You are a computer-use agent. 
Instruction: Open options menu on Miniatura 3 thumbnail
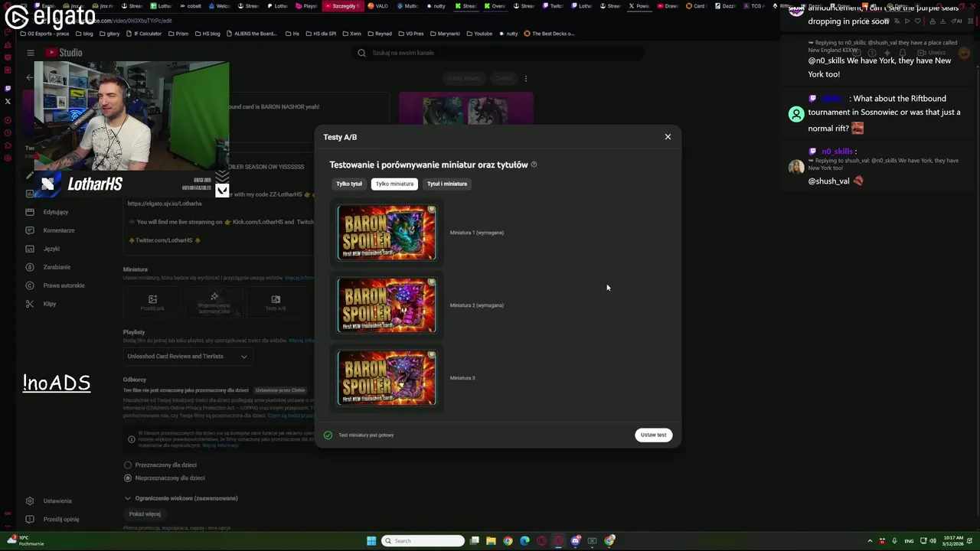pyautogui.click(x=431, y=355)
